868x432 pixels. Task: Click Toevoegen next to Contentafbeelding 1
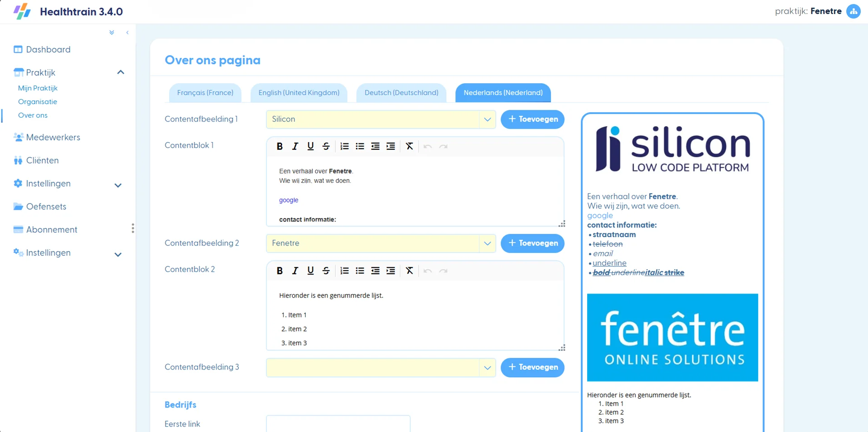(532, 119)
